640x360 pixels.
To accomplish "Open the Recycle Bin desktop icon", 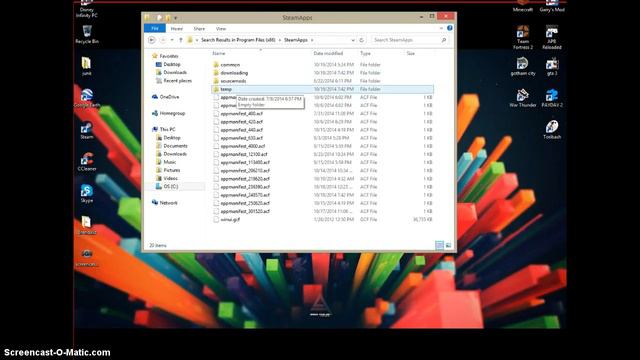I will (x=87, y=34).
